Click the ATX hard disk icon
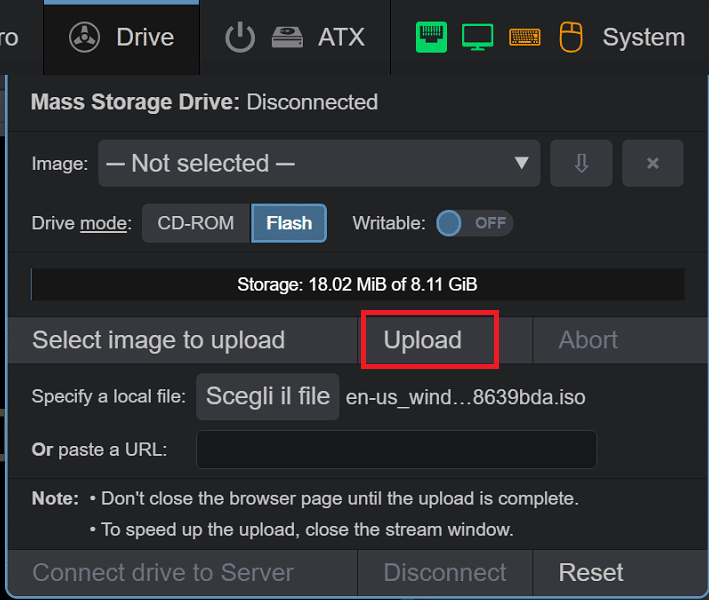Viewport: 709px width, 600px height. (287, 37)
